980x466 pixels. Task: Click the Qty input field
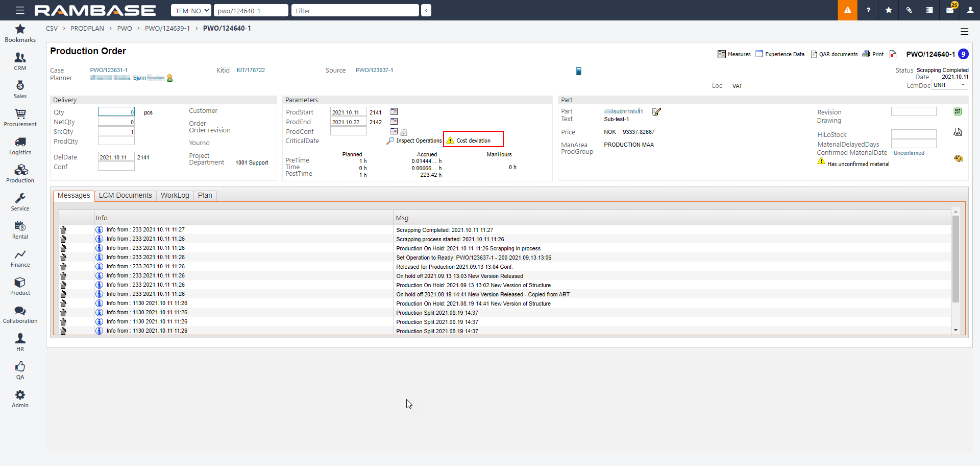pos(116,112)
